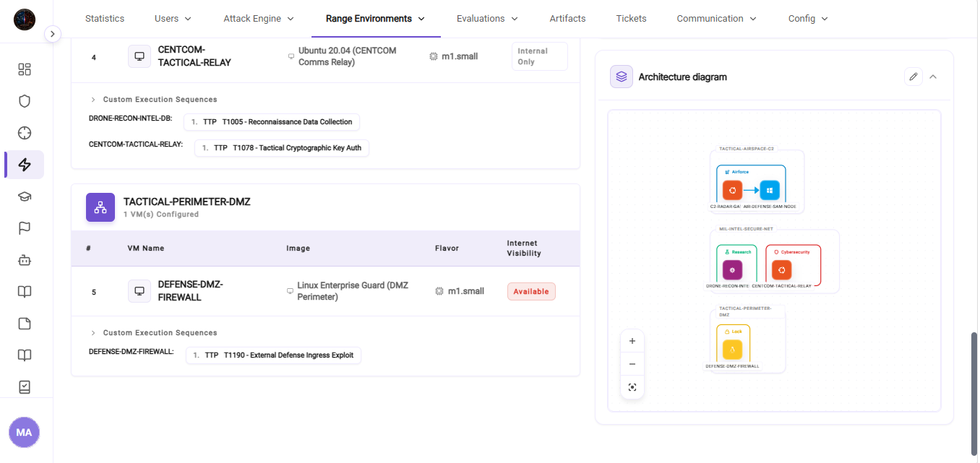
Task: Open the Users dropdown menu
Action: (x=173, y=19)
